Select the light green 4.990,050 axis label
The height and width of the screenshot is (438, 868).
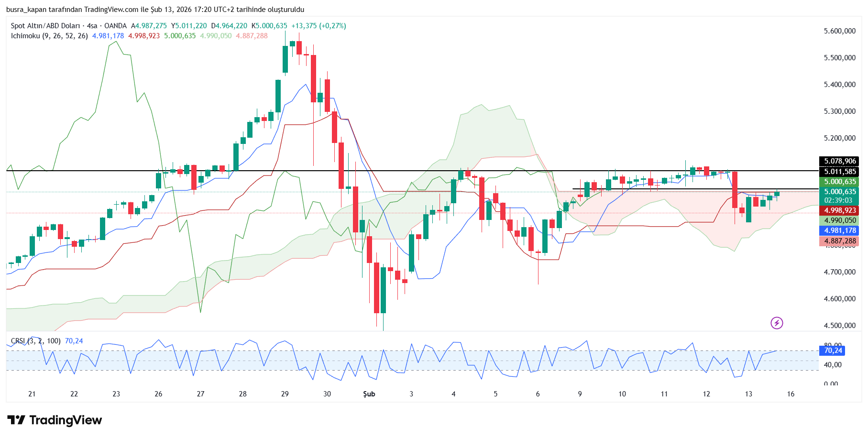pos(840,220)
